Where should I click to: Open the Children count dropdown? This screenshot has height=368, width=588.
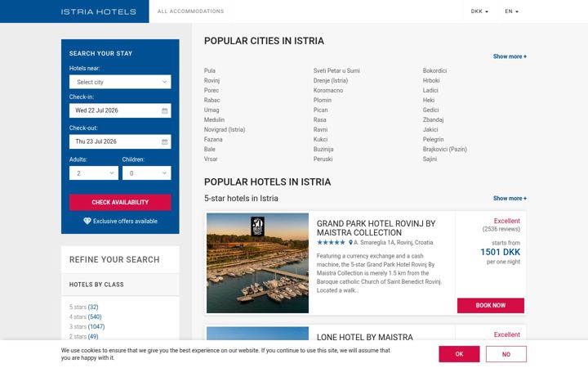pos(147,173)
